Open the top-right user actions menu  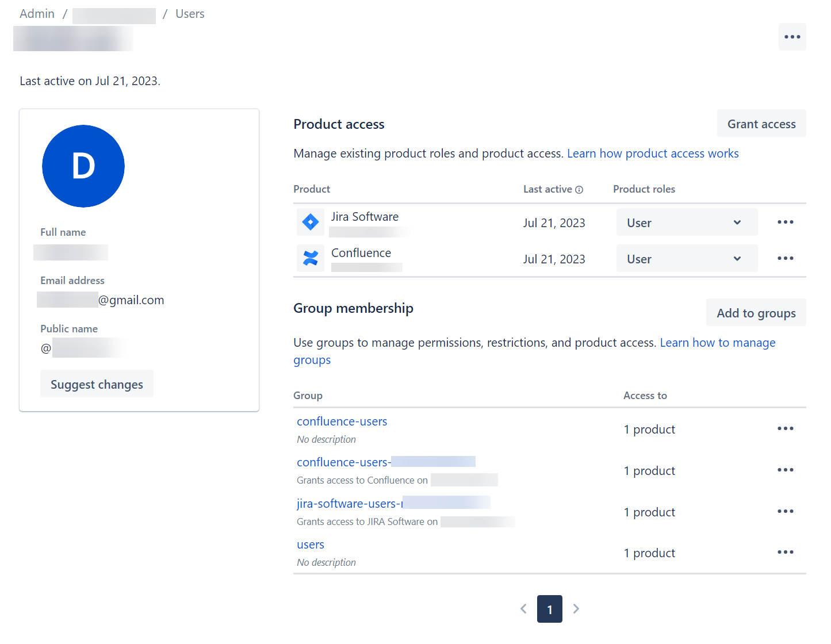(x=792, y=36)
